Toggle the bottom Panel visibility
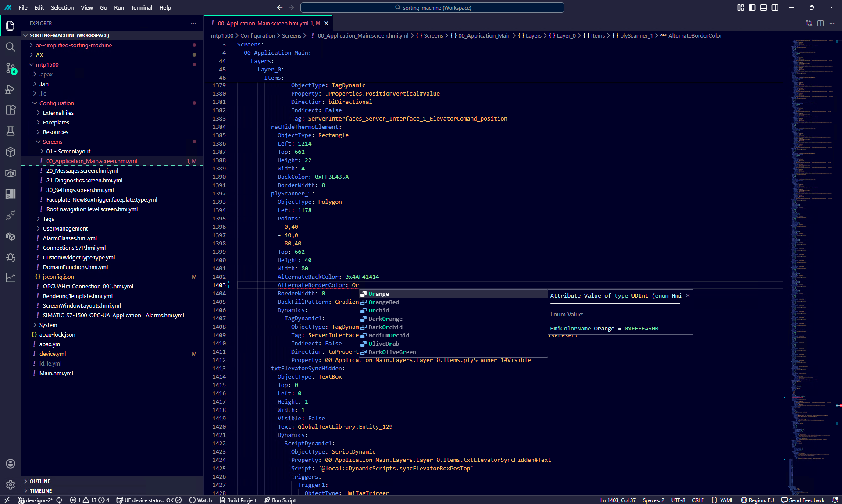This screenshot has height=504, width=842. pos(764,7)
